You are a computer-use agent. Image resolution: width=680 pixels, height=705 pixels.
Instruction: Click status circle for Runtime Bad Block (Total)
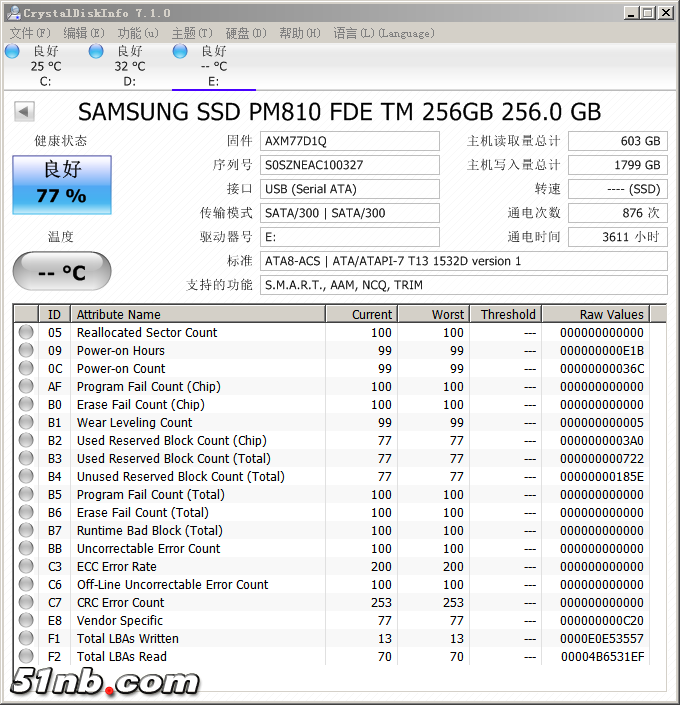coord(26,530)
